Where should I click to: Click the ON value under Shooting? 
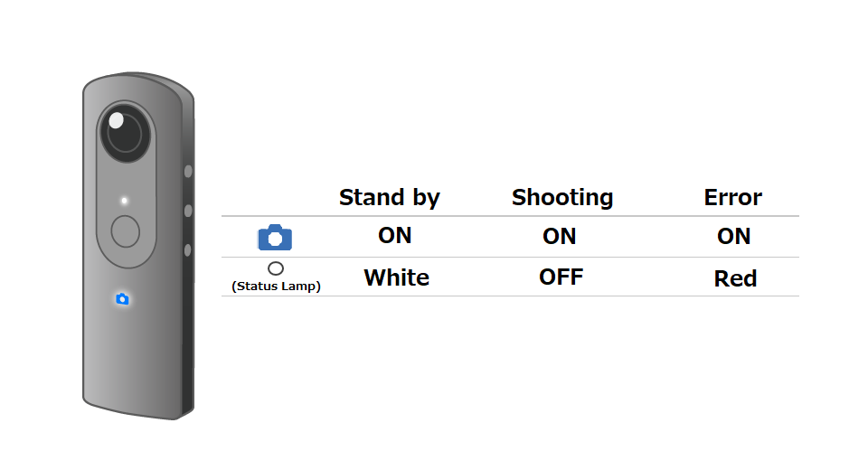[559, 237]
